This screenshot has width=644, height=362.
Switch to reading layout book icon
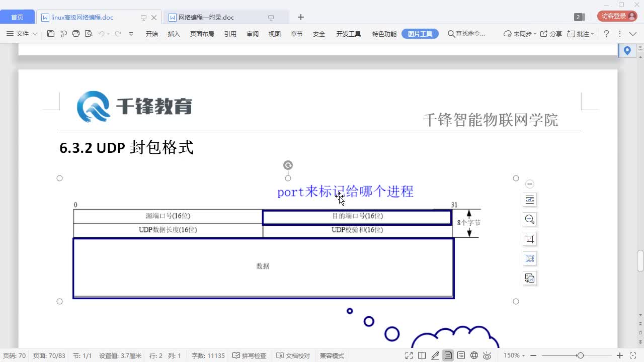(422, 355)
